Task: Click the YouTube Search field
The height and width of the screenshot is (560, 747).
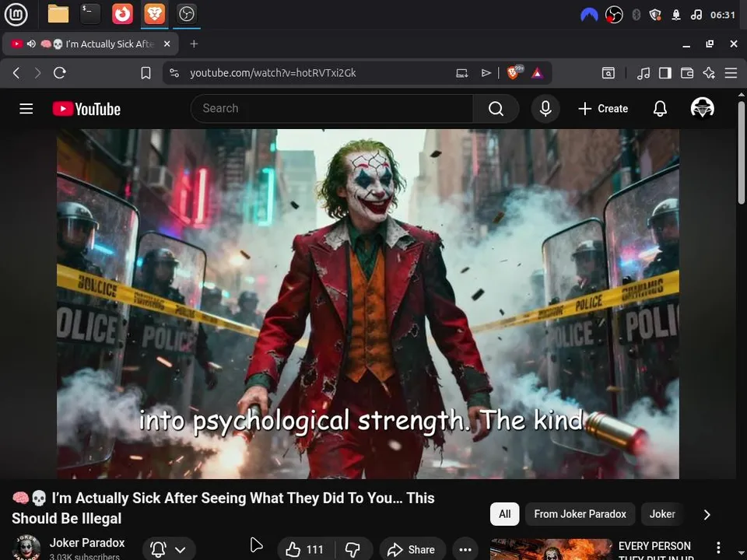Action: [x=332, y=109]
